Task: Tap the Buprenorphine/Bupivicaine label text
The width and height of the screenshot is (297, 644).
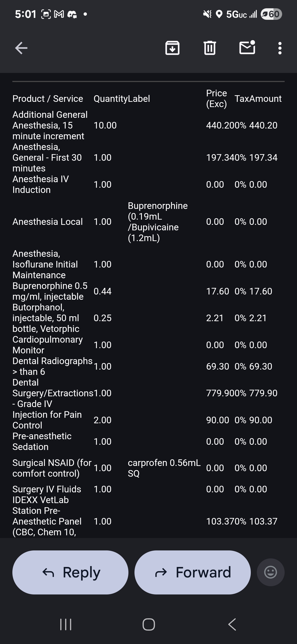Action: tap(158, 222)
